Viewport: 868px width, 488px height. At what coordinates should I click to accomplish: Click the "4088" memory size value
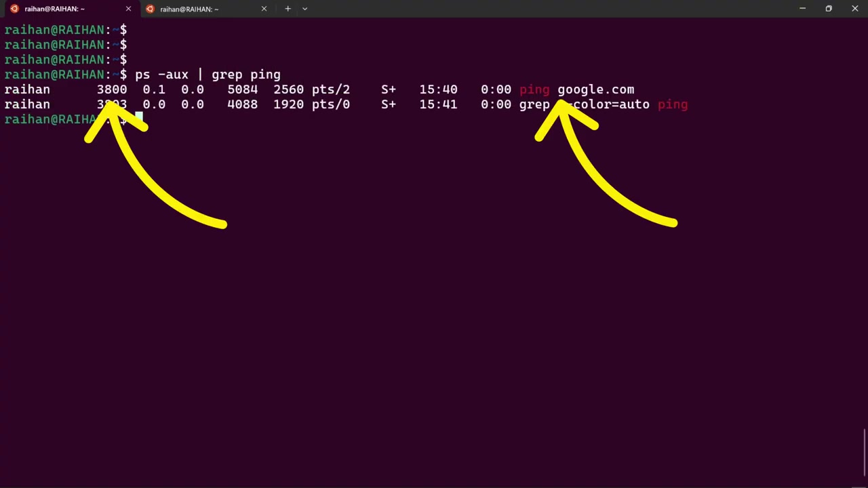pos(242,104)
